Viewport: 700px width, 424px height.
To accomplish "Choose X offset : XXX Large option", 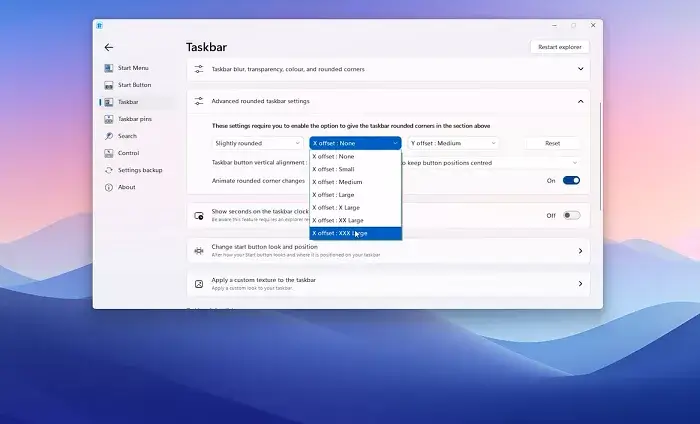I will click(355, 233).
